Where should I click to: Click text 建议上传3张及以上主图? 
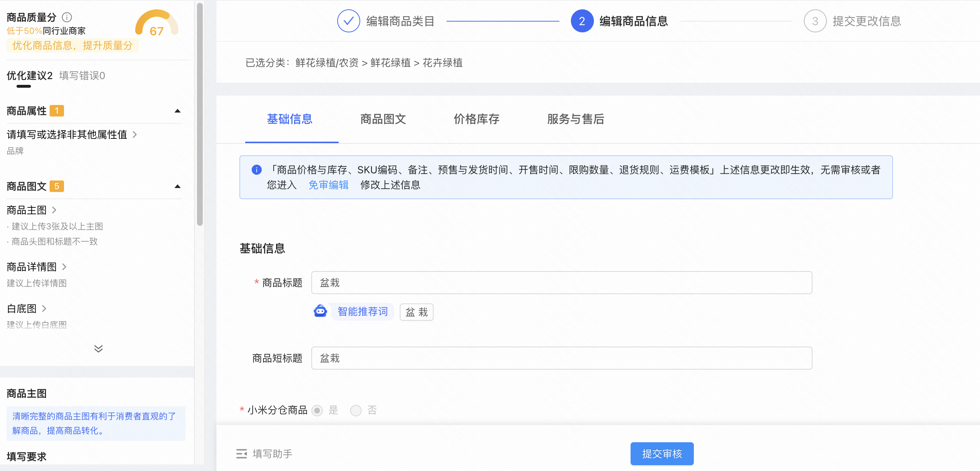coord(57,227)
